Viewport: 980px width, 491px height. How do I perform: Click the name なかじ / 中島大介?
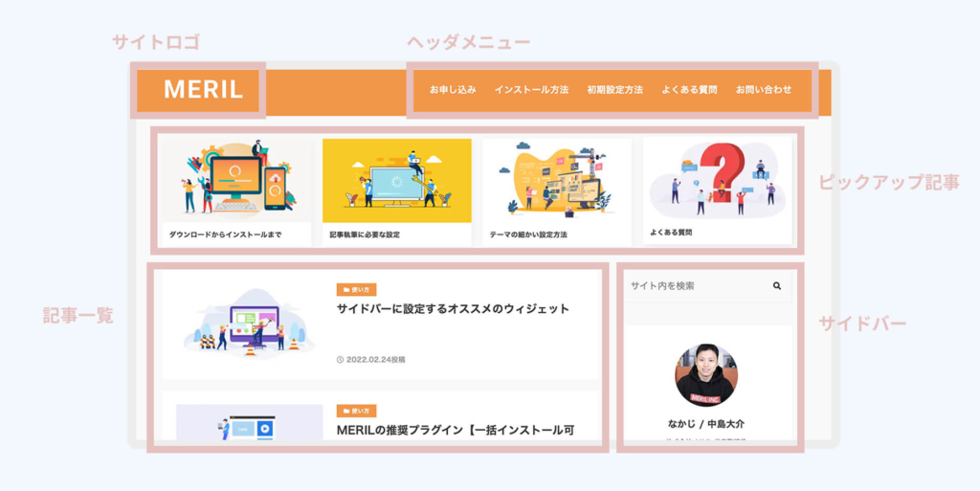[x=706, y=424]
